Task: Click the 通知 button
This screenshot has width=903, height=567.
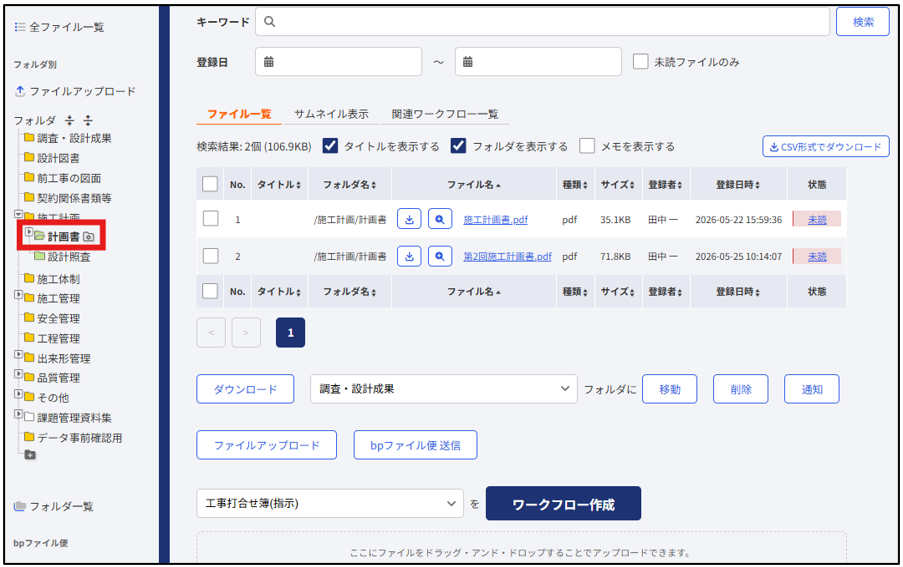Action: (811, 389)
